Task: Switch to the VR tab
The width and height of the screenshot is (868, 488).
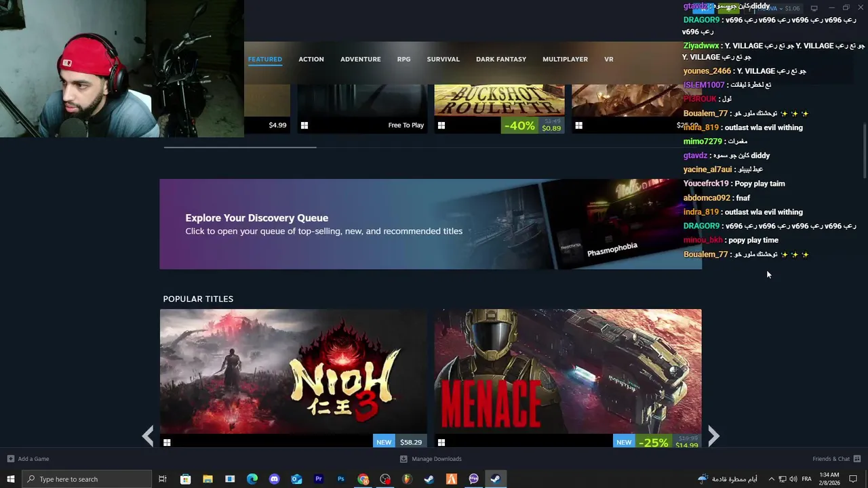Action: pos(609,59)
